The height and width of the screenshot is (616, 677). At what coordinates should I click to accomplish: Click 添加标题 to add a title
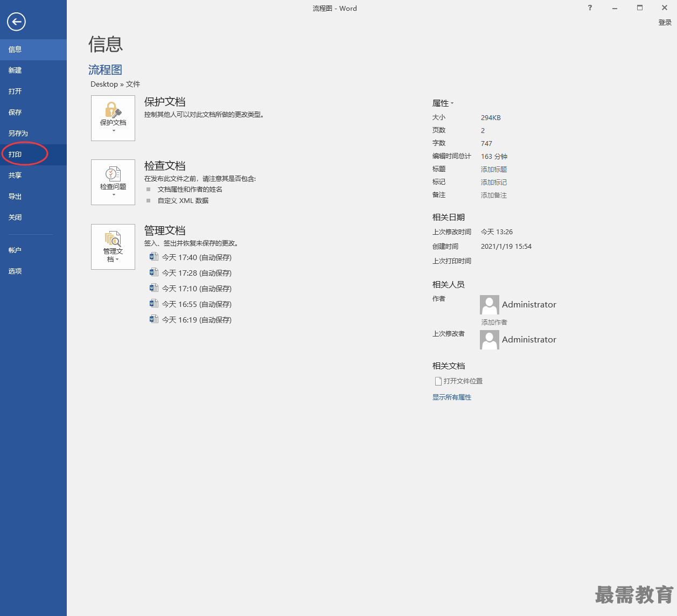click(494, 170)
